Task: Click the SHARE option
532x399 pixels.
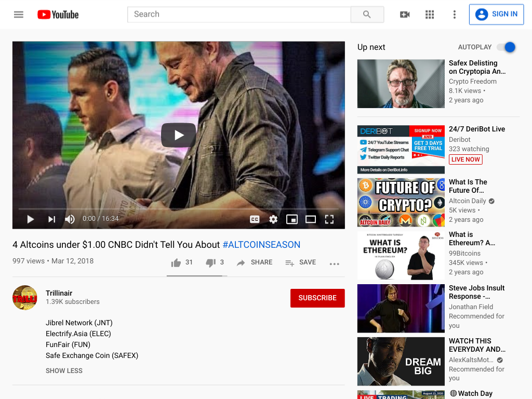Action: coord(255,262)
